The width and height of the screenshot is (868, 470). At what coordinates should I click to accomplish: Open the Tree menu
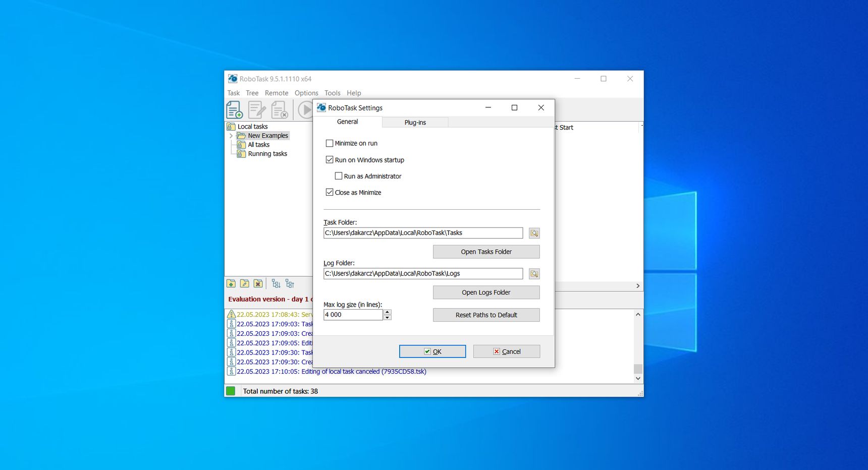(x=252, y=93)
